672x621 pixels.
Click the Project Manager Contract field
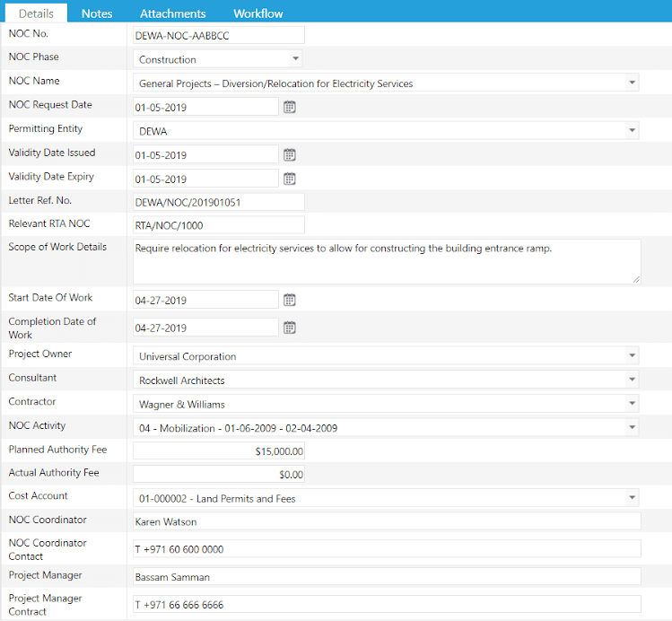pos(387,604)
